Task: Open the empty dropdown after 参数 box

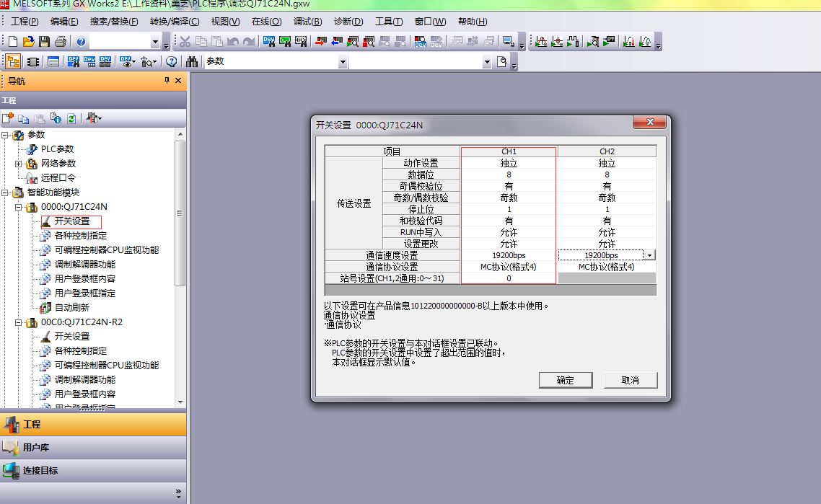Action: pyautogui.click(x=487, y=62)
